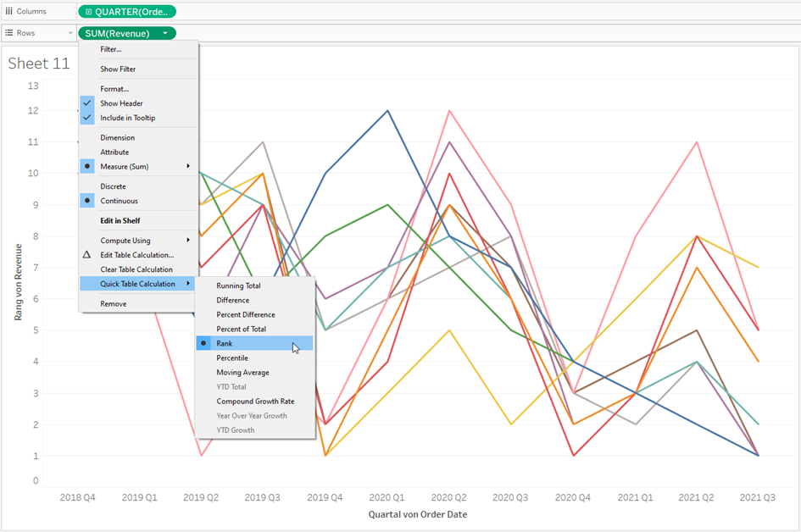
Task: Click the Columns shelf icon
Action: [8, 11]
